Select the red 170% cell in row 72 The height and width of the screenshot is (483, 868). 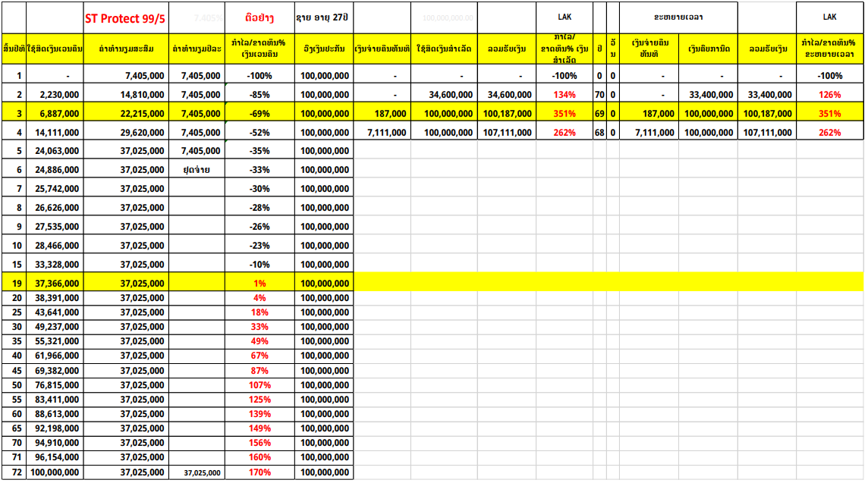coord(259,472)
